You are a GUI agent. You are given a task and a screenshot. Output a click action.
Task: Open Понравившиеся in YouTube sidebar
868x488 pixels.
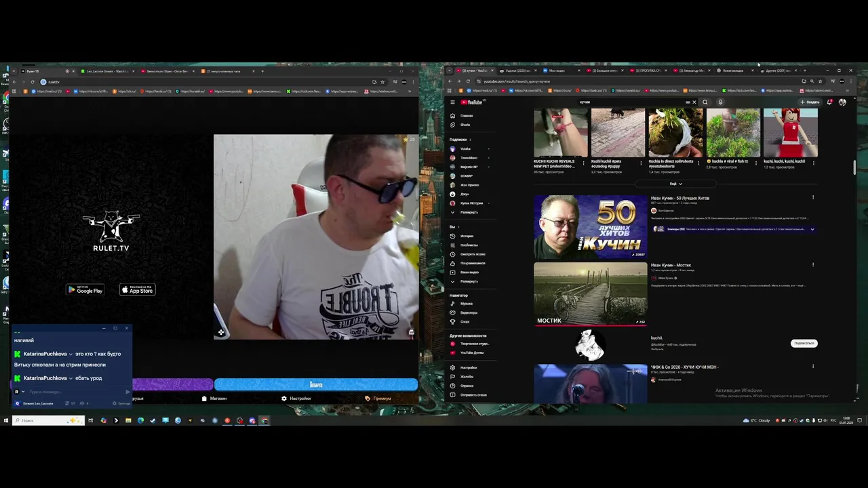click(x=472, y=263)
